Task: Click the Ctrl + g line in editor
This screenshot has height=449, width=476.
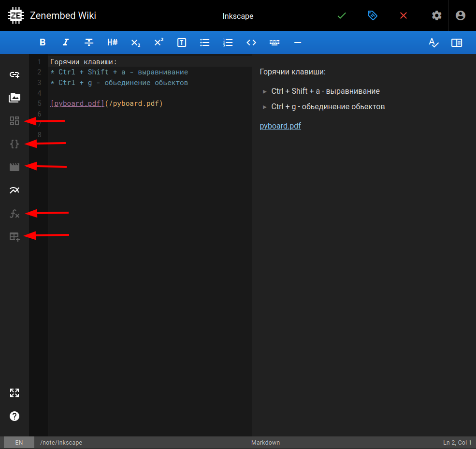Action: [119, 83]
